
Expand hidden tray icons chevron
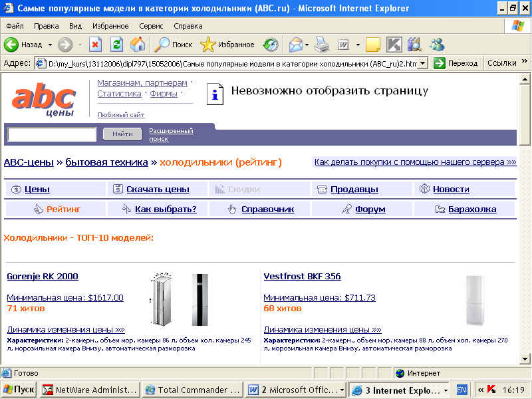pos(480,390)
